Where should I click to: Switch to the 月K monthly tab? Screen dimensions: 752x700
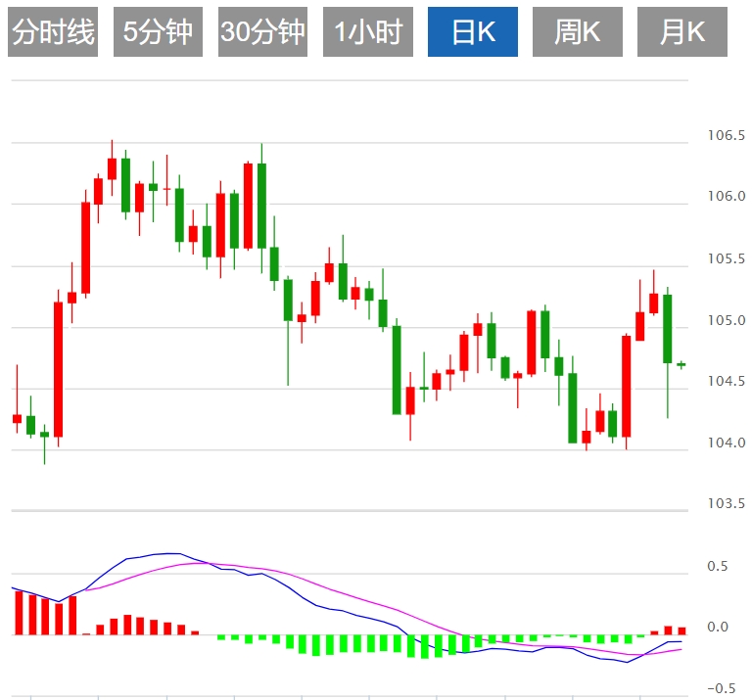(682, 31)
